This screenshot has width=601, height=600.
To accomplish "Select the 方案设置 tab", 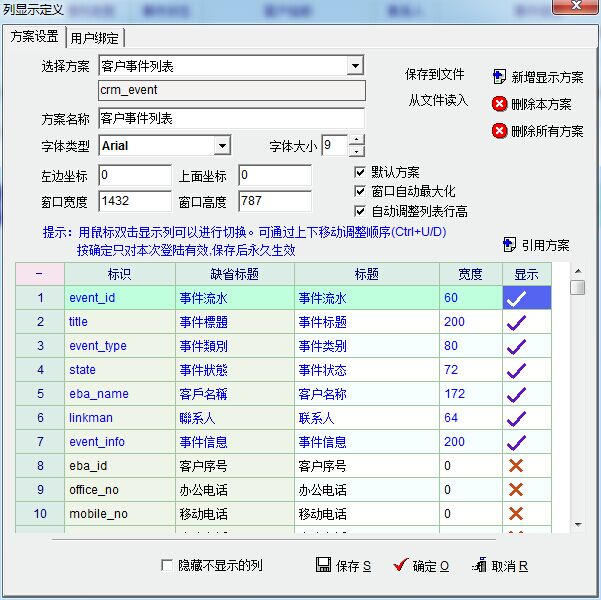I will tap(34, 37).
